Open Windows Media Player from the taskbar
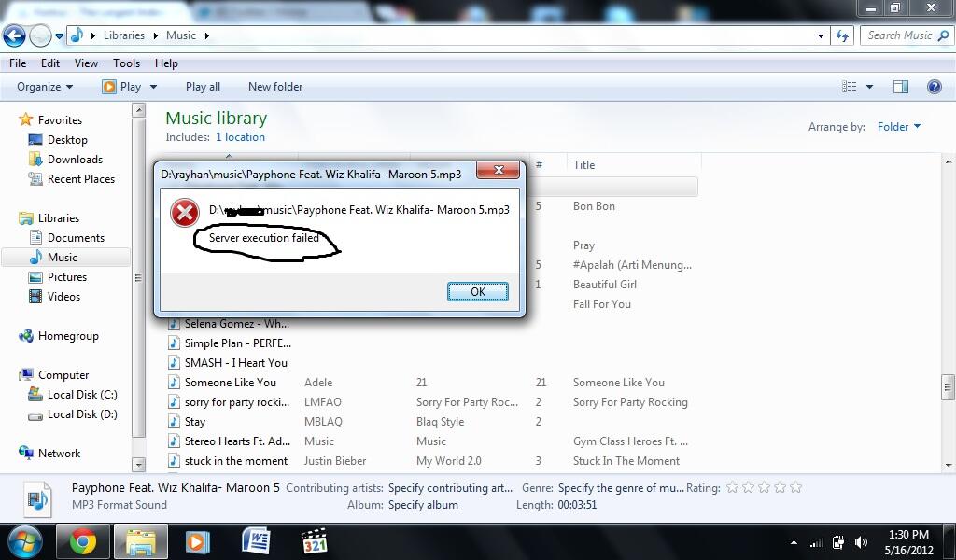956x560 pixels. point(198,541)
